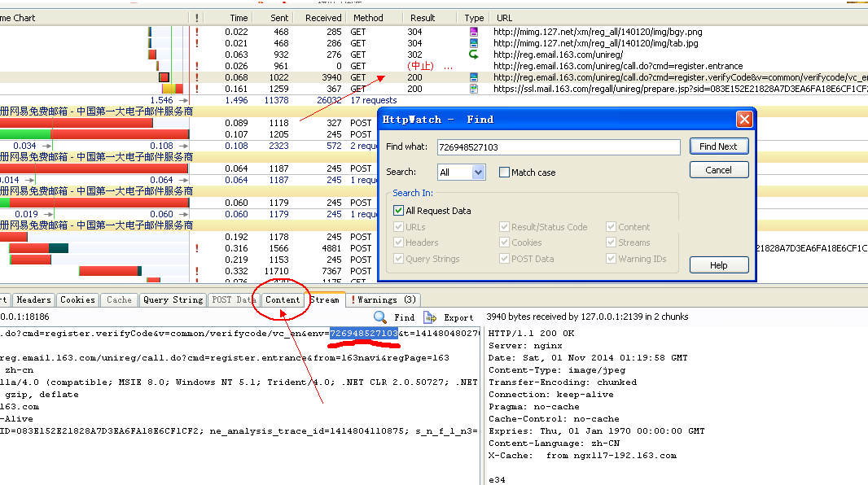
Task: Click the type icon of tab.jpg request
Action: [474, 43]
